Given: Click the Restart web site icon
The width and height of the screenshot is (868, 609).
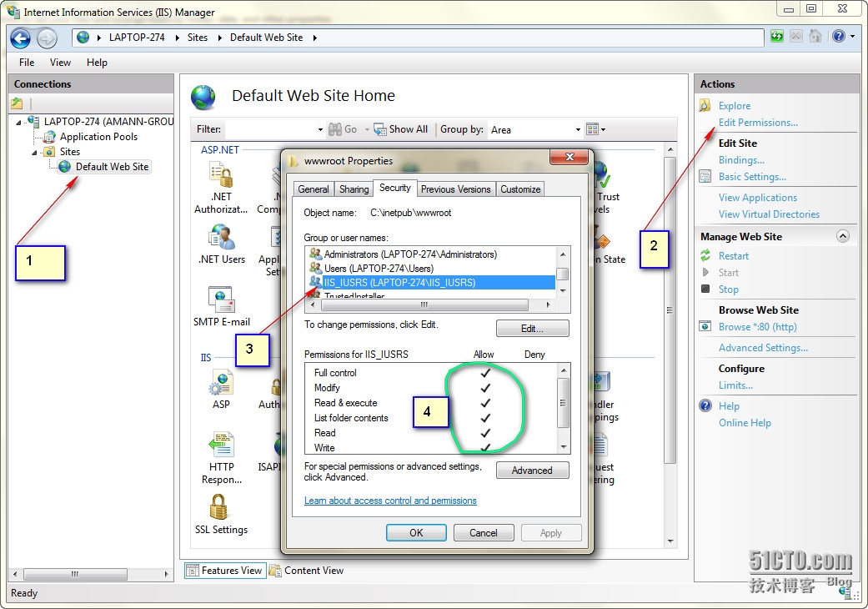Looking at the screenshot, I should click(705, 255).
